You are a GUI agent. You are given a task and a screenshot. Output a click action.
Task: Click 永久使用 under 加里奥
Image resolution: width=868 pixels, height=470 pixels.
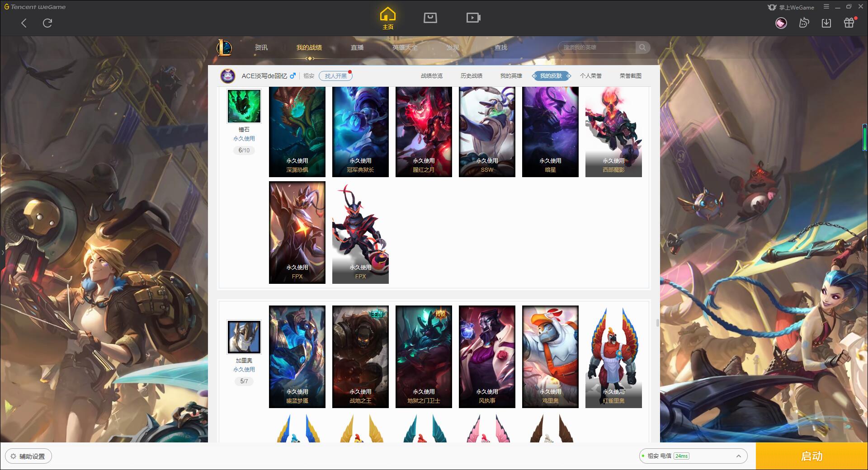coord(244,370)
